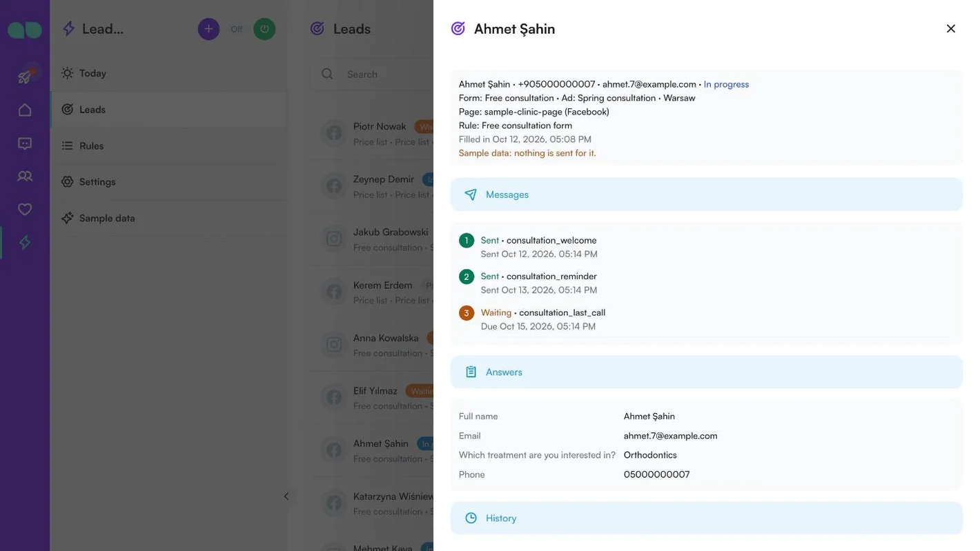Click the Orthodontics answer value

(650, 455)
